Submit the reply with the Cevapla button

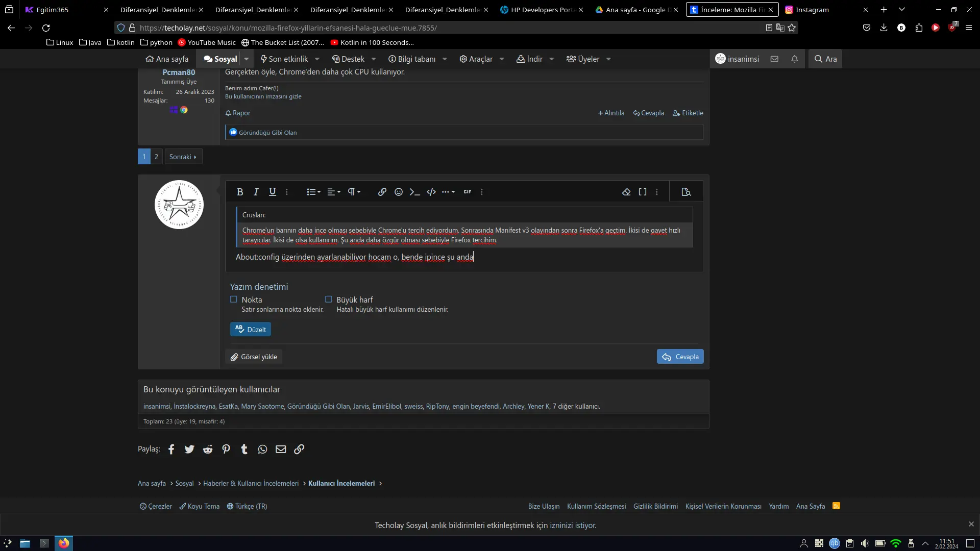coord(680,357)
